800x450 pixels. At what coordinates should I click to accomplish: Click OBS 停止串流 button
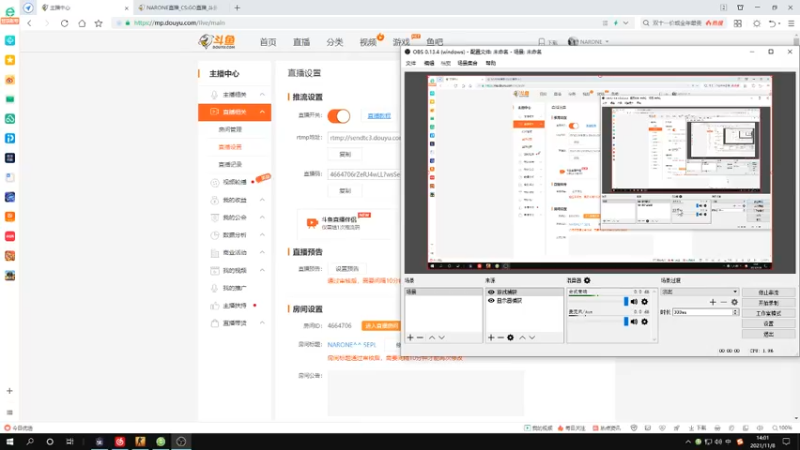[x=768, y=292]
